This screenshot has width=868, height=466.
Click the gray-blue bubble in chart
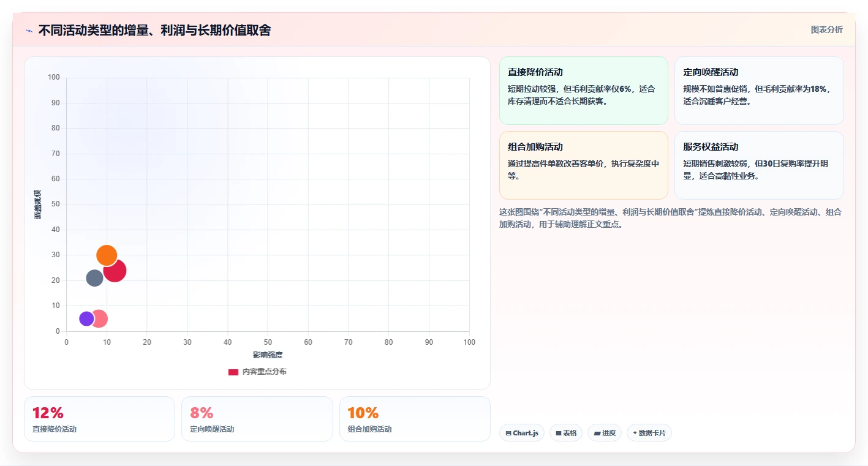click(x=94, y=278)
